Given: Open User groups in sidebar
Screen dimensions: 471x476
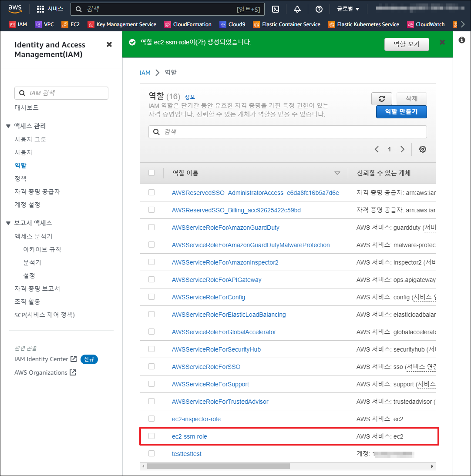Looking at the screenshot, I should [30, 139].
